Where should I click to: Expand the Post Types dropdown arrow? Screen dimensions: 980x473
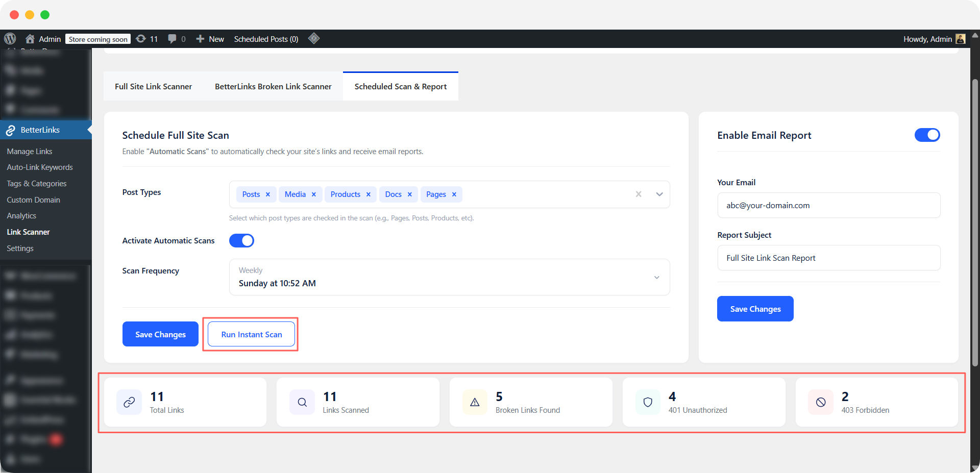[659, 194]
